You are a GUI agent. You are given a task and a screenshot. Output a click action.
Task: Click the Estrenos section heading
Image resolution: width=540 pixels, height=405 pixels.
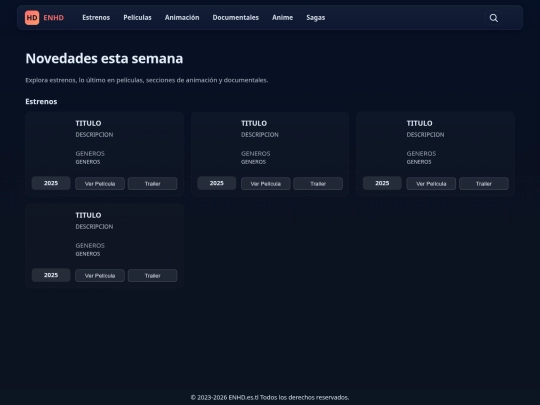coord(41,102)
